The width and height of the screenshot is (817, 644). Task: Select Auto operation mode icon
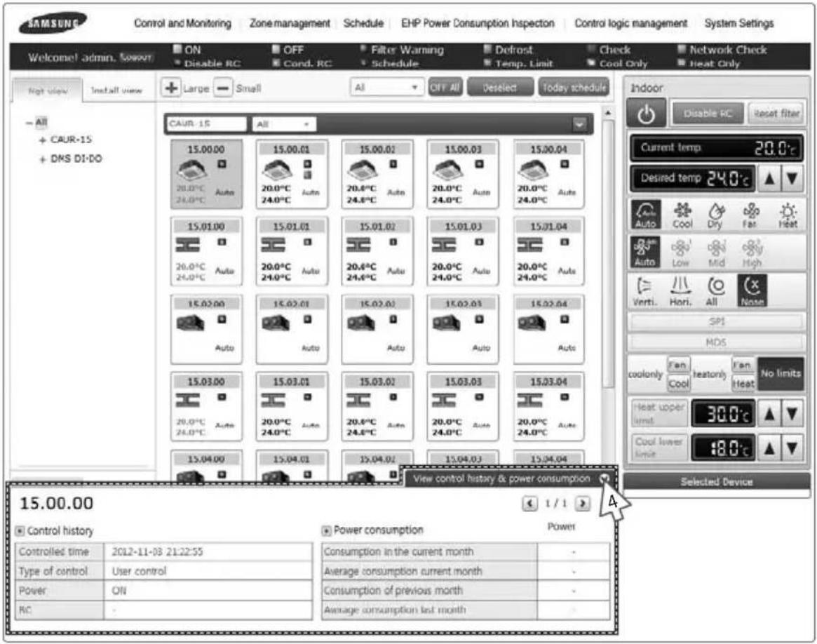pos(646,215)
